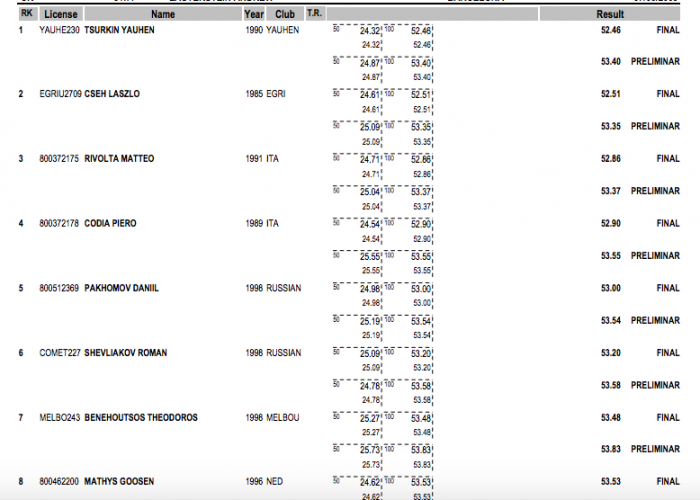Click the Name column header
This screenshot has height=500, width=700.
pyautogui.click(x=162, y=15)
